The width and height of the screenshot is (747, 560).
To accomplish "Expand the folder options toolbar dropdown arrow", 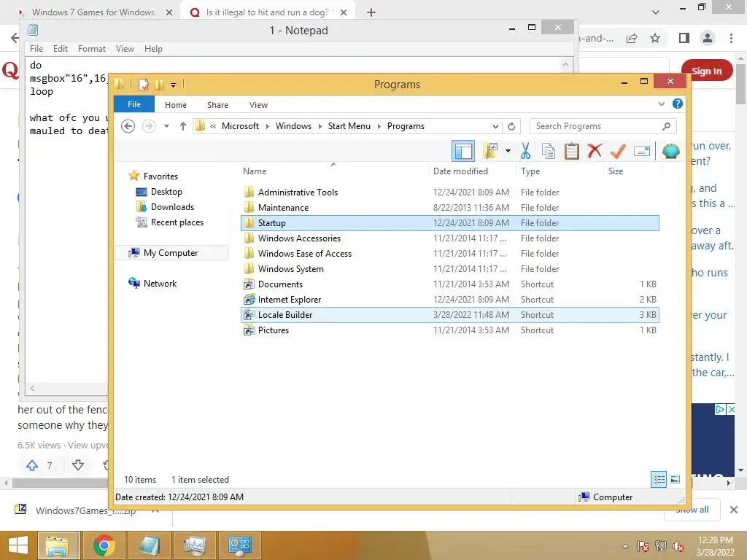I will [508, 152].
